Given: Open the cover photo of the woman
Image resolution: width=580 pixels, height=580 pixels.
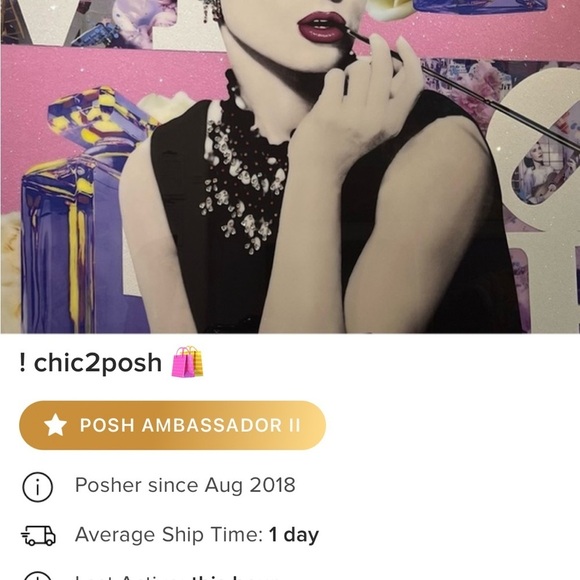Looking at the screenshot, I should [x=290, y=166].
